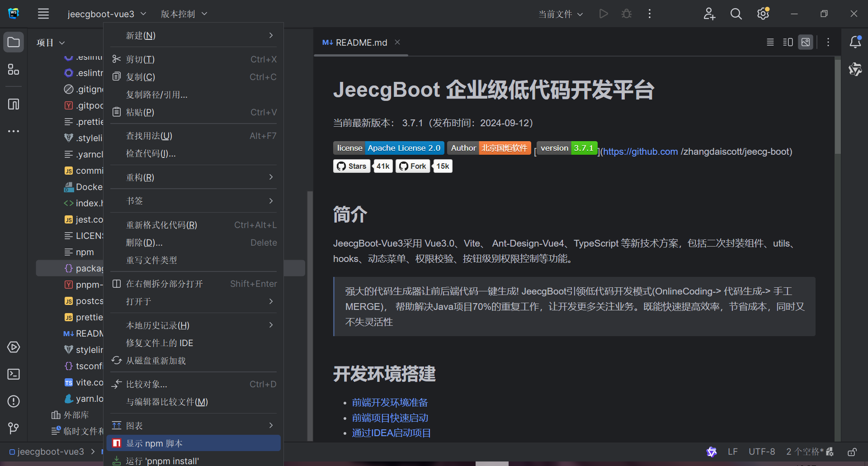
Task: Open run toolbar more actions
Action: point(650,14)
